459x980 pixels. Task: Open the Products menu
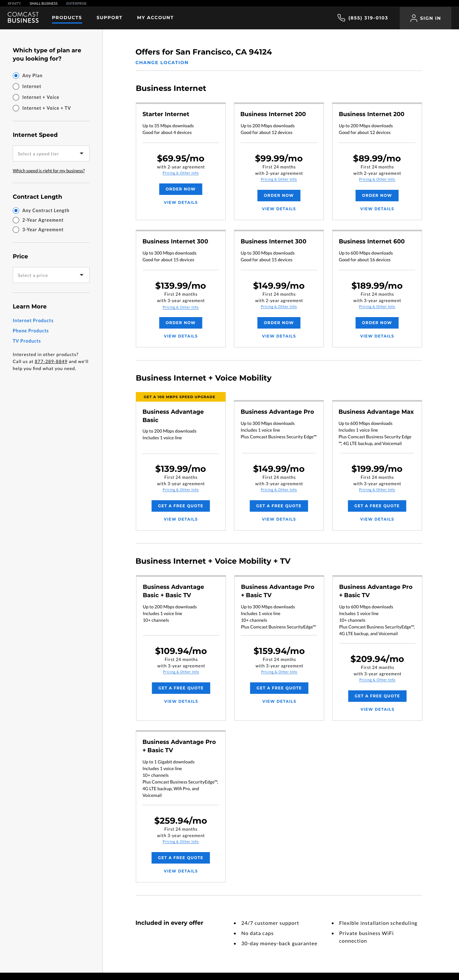67,18
